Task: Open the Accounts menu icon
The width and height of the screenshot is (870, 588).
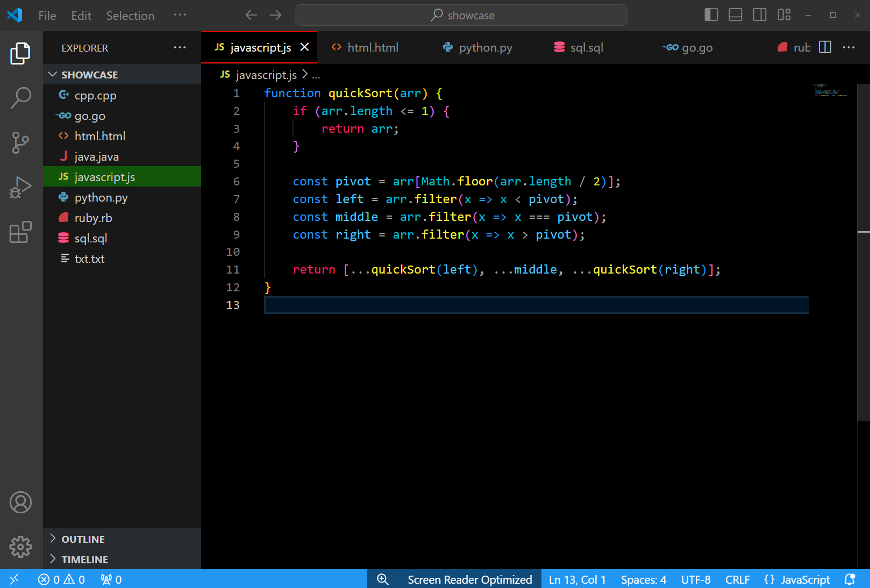Action: coord(20,503)
